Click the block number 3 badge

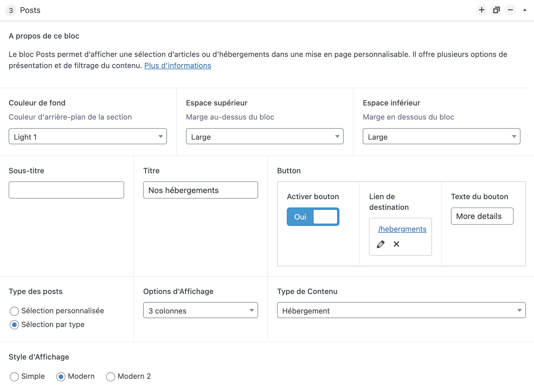pos(11,10)
